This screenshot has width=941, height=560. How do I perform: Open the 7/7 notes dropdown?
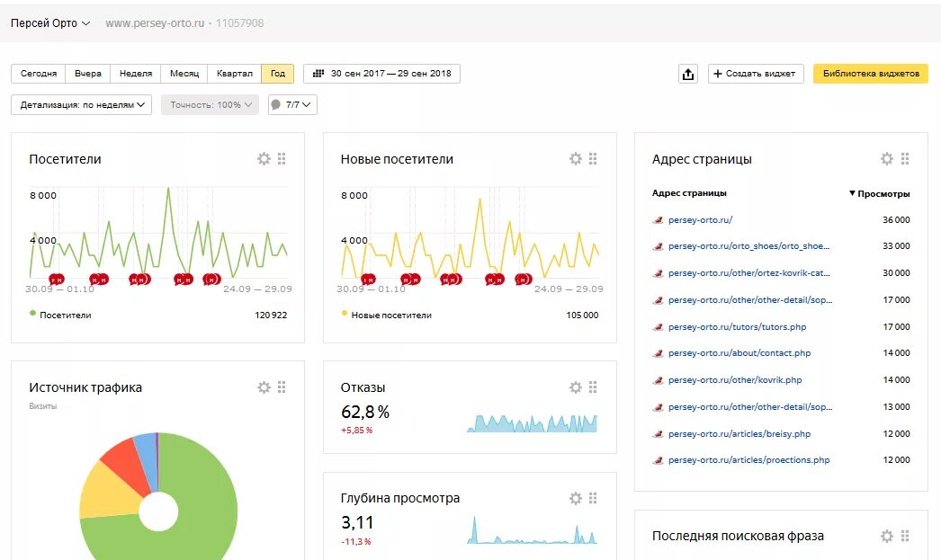(292, 105)
